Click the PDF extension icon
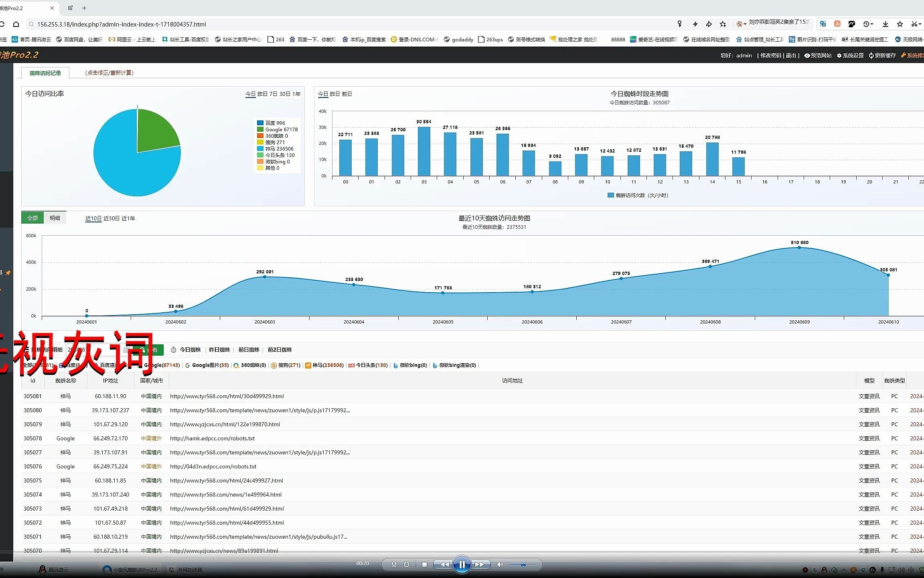This screenshot has height=578, width=924. coord(837,24)
